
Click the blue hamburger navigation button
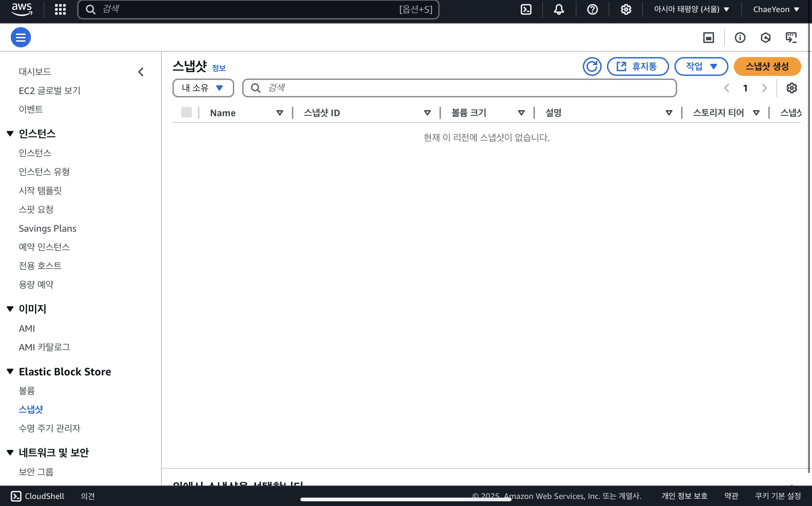click(x=21, y=37)
